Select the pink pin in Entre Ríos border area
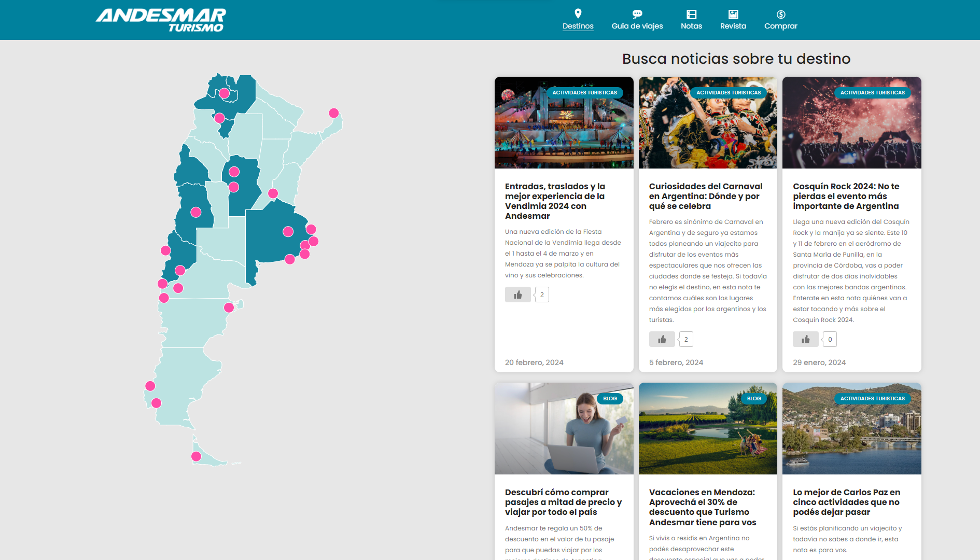 click(273, 193)
